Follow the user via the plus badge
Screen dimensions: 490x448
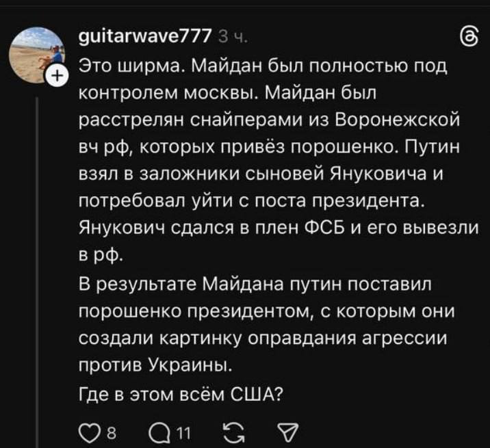[x=55, y=75]
